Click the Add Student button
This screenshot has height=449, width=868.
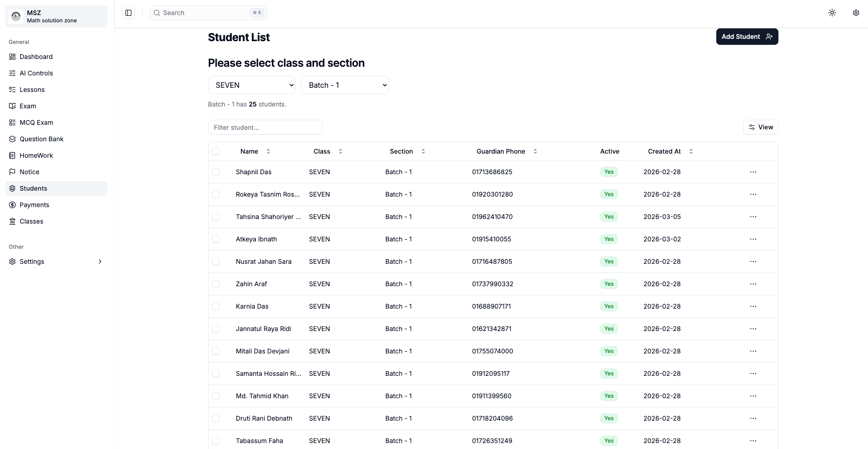click(747, 37)
